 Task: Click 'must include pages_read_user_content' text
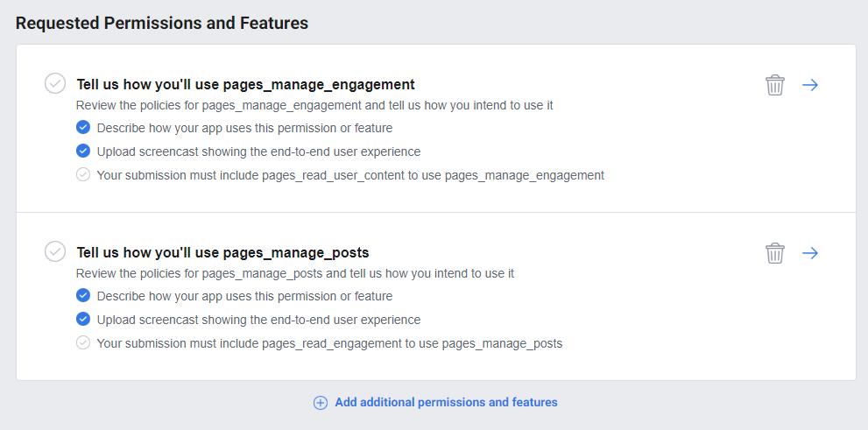350,175
